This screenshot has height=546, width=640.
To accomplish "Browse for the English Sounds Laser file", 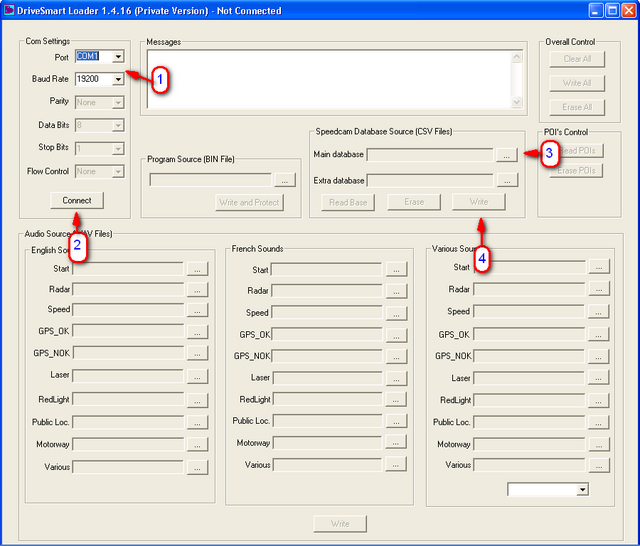I will [197, 376].
